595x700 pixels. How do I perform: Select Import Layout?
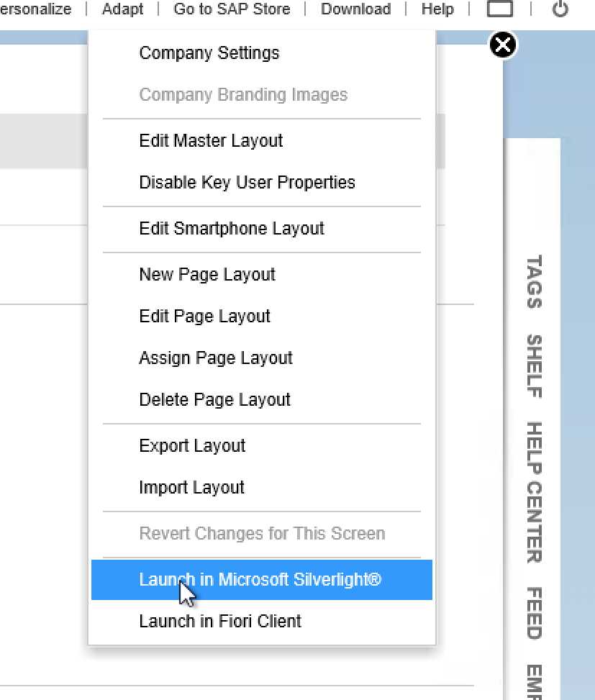[x=191, y=488]
